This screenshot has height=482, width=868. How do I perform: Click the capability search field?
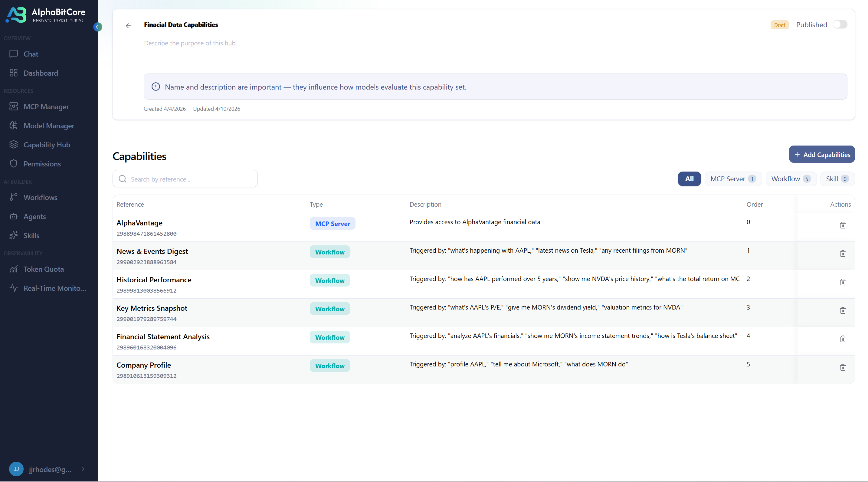tap(185, 179)
